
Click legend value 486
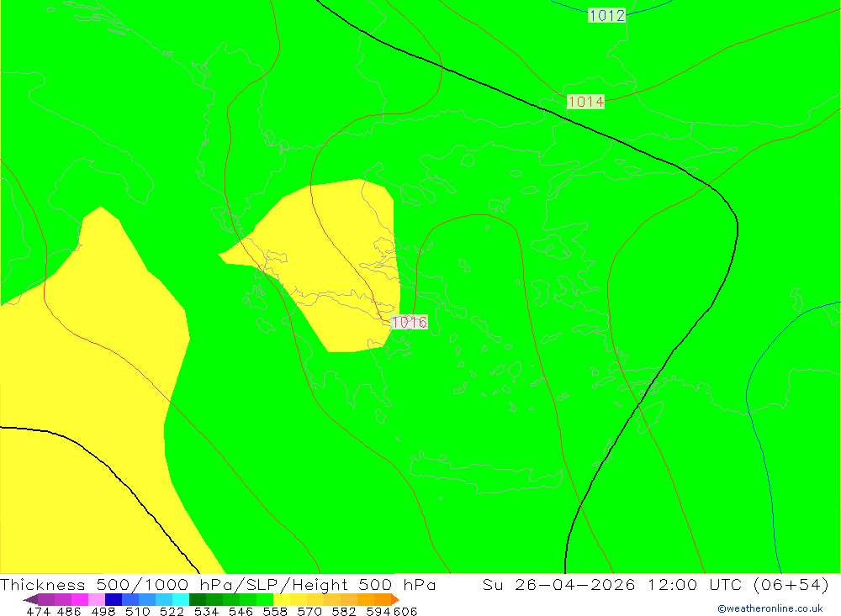[69, 611]
